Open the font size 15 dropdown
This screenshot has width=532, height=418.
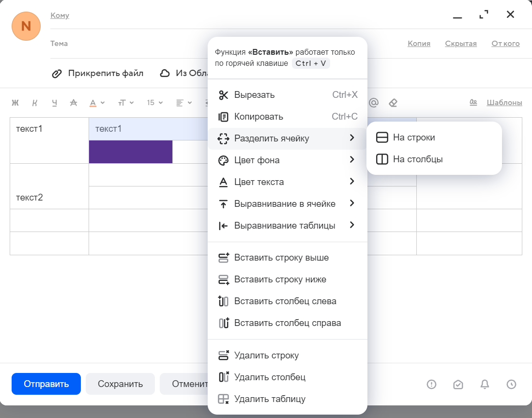155,103
